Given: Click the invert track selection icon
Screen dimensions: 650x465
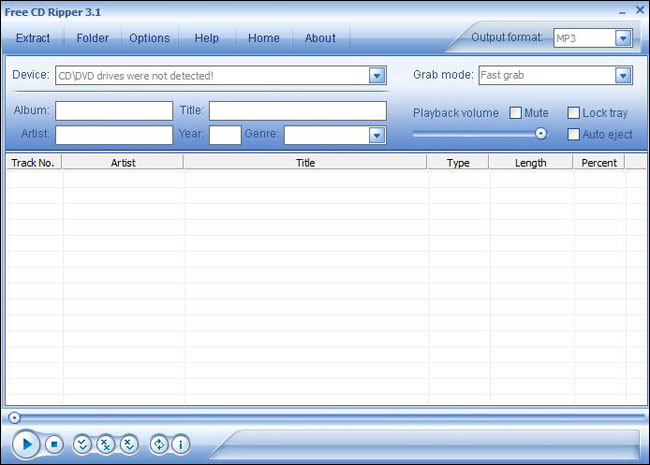Looking at the screenshot, I should [129, 444].
